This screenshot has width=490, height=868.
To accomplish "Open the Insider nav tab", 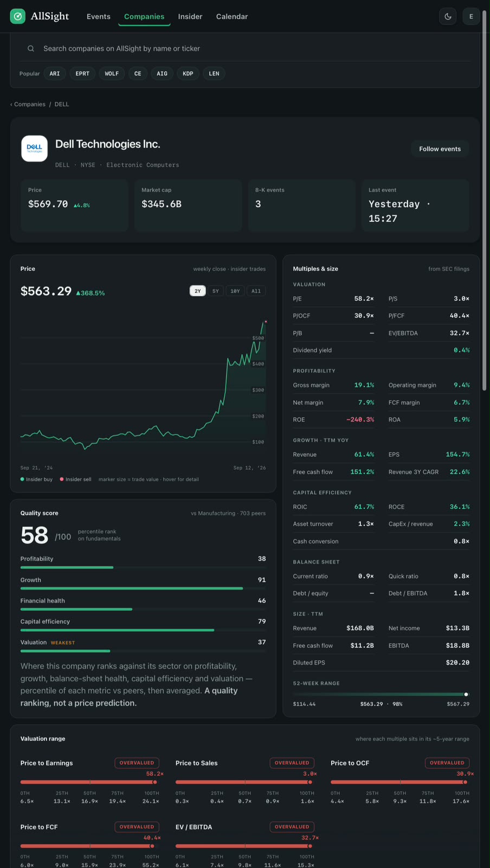I will (190, 16).
